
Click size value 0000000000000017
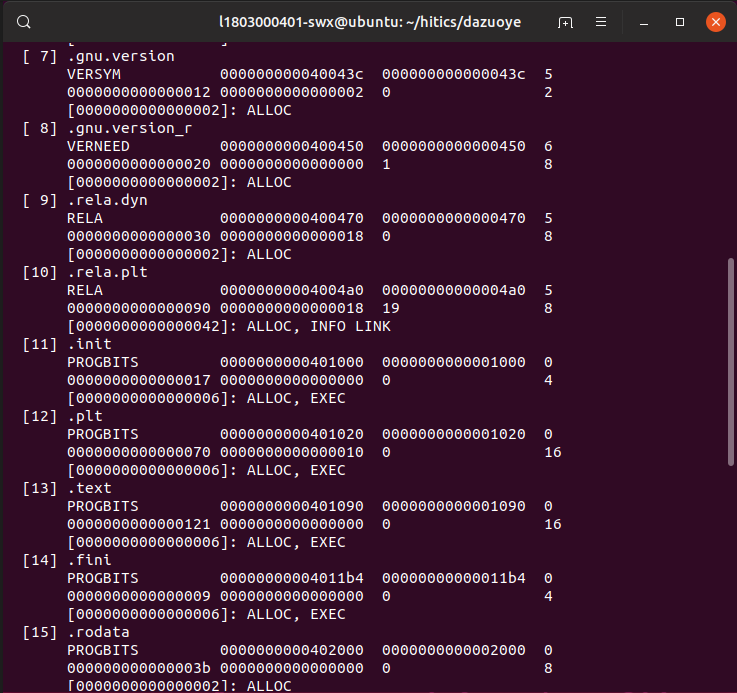point(139,380)
